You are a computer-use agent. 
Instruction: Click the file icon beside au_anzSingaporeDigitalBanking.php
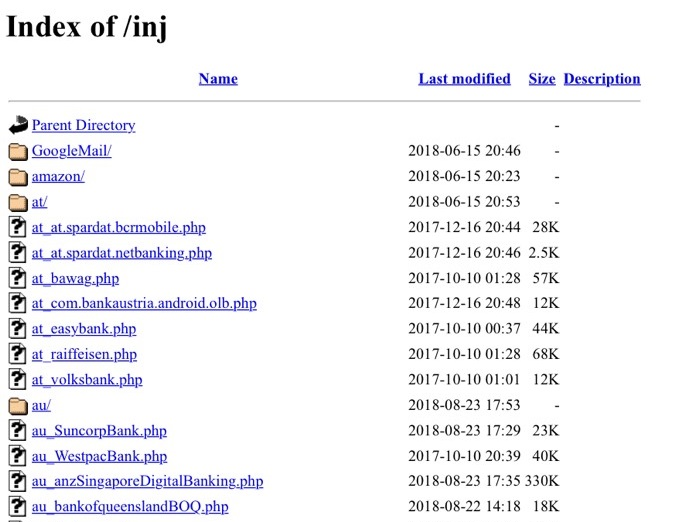[17, 481]
